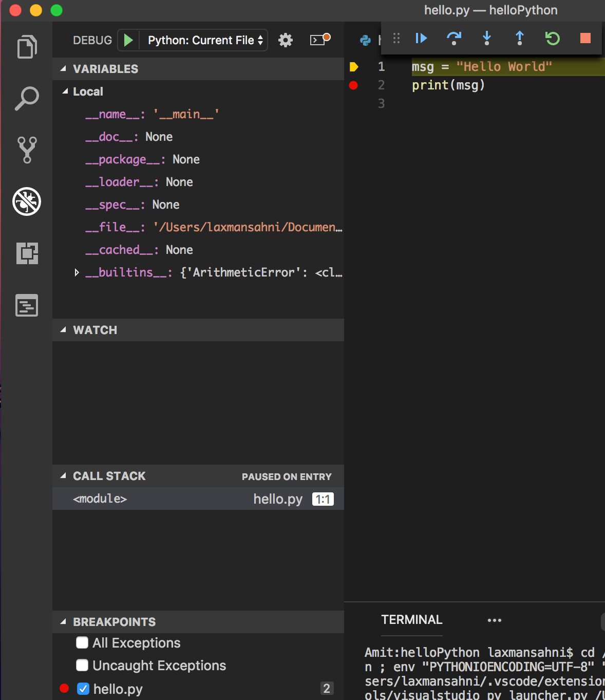Expand the __builtins__ variable entry

(77, 272)
